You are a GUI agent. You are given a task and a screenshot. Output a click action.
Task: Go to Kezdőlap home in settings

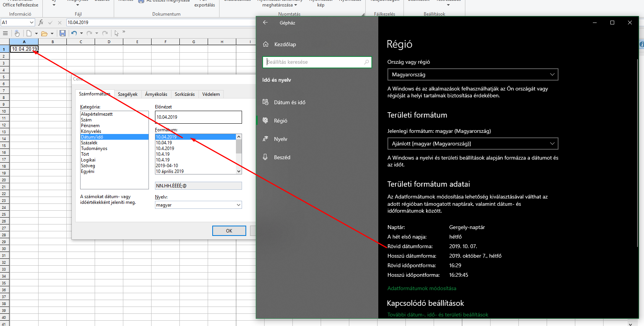(x=285, y=44)
